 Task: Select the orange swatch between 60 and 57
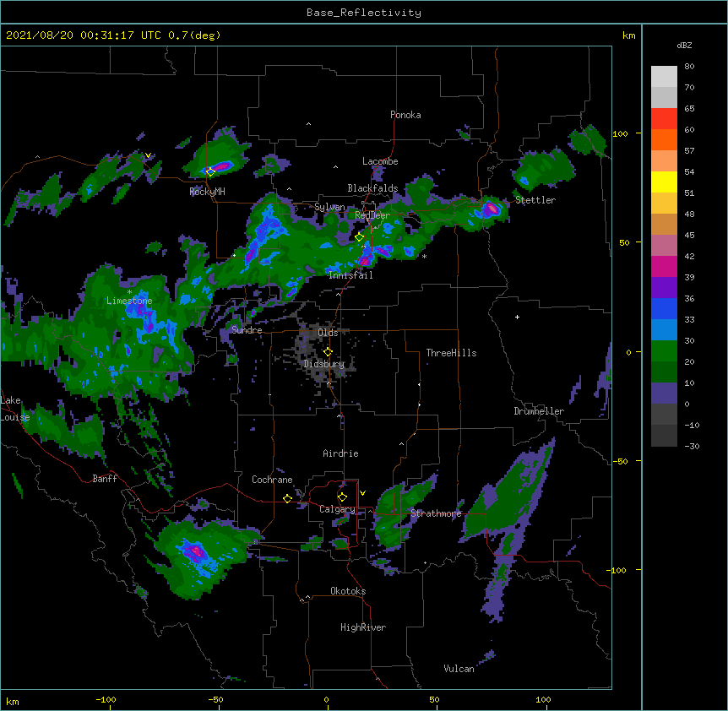(664, 139)
